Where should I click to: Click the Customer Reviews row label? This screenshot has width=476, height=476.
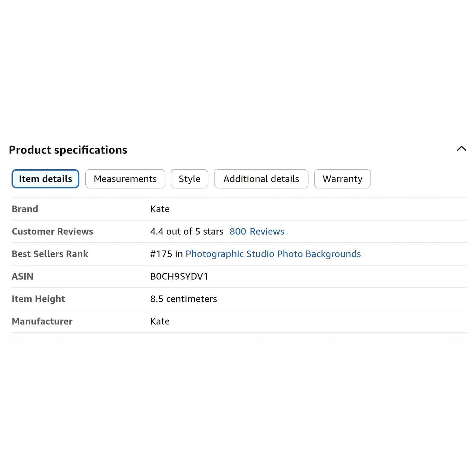52,232
